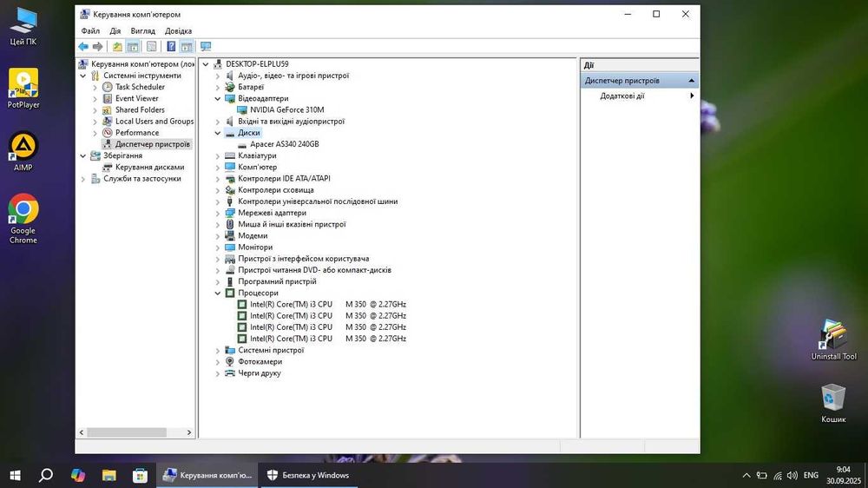Expand Аудіо-, відео- та ігрові пристрої
Screen dimensions: 868x488
point(218,76)
